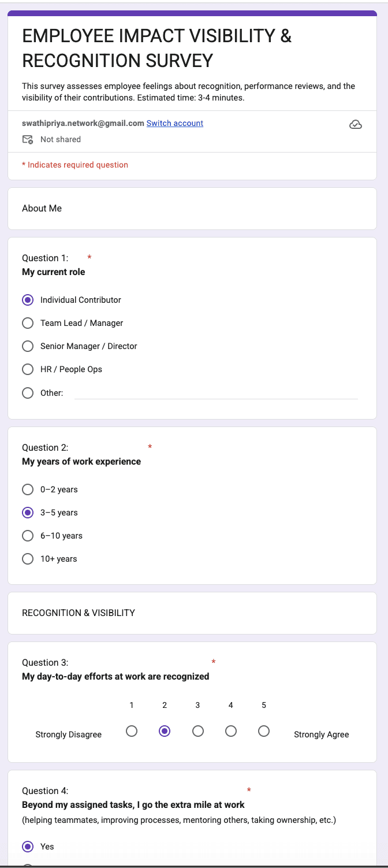Select 3–5 years of experience
Image resolution: width=388 pixels, height=868 pixels.
point(28,513)
